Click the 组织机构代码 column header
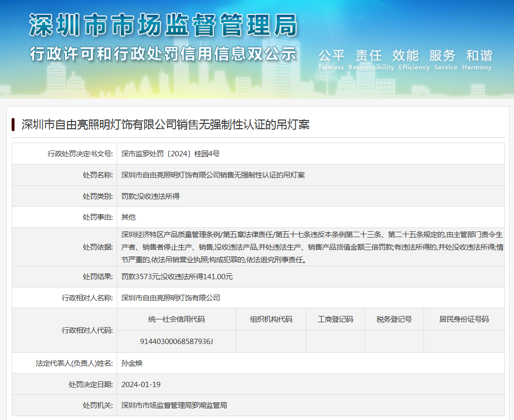The height and width of the screenshot is (420, 514). [x=271, y=319]
